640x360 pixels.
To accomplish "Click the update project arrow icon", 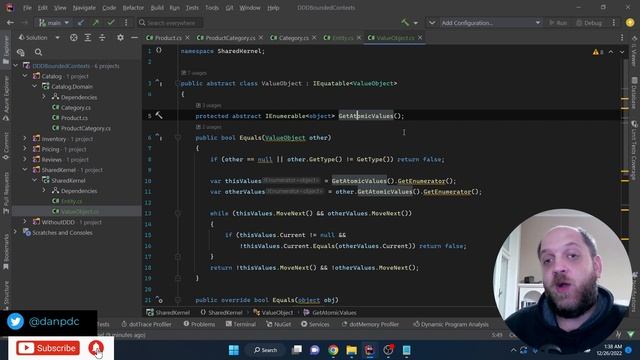I will tap(81, 23).
